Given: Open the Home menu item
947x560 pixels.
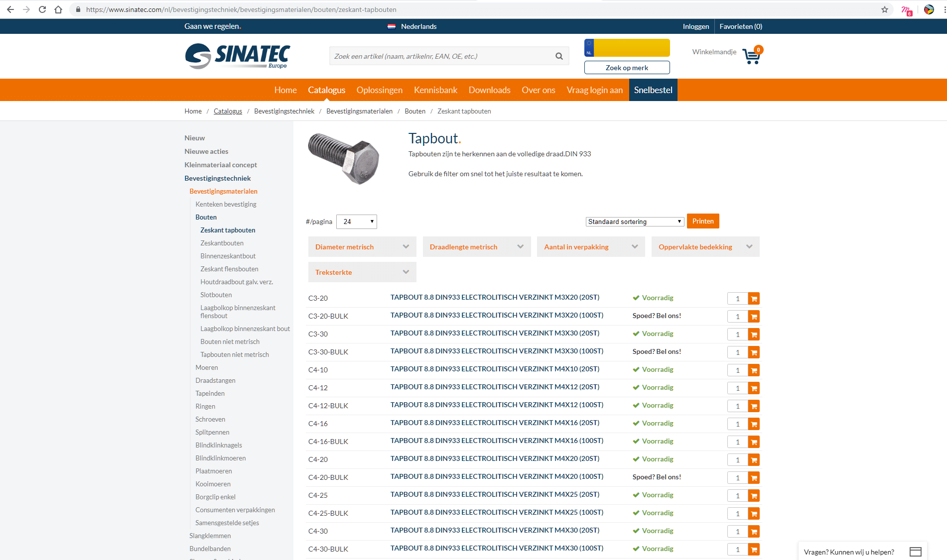Looking at the screenshot, I should pyautogui.click(x=285, y=90).
